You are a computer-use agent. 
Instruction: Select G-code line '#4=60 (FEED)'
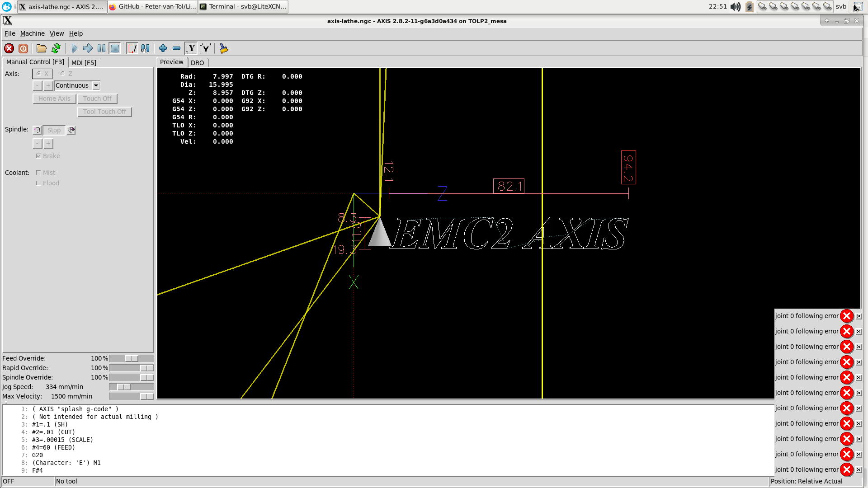pos(53,447)
